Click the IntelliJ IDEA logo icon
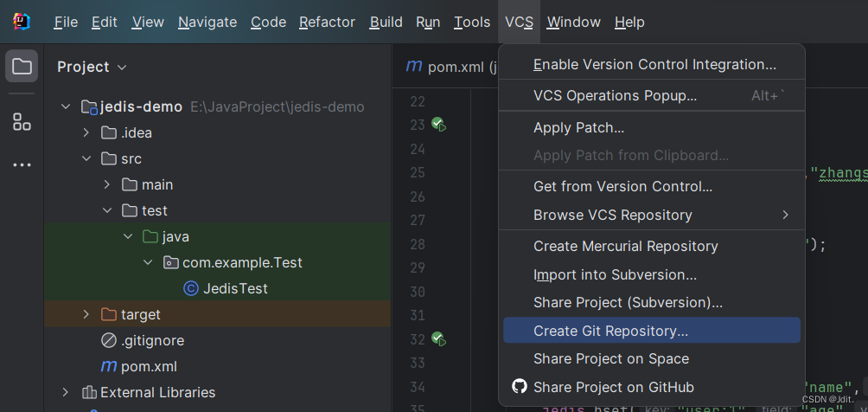The height and width of the screenshot is (412, 868). pyautogui.click(x=22, y=22)
